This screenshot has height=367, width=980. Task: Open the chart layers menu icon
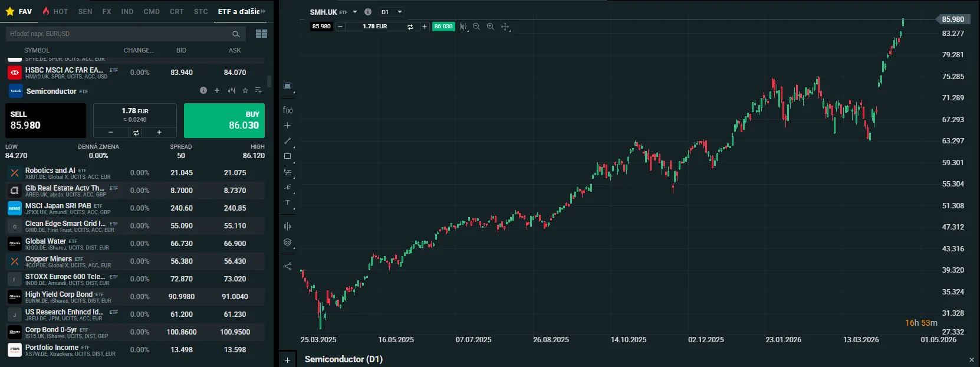287,242
